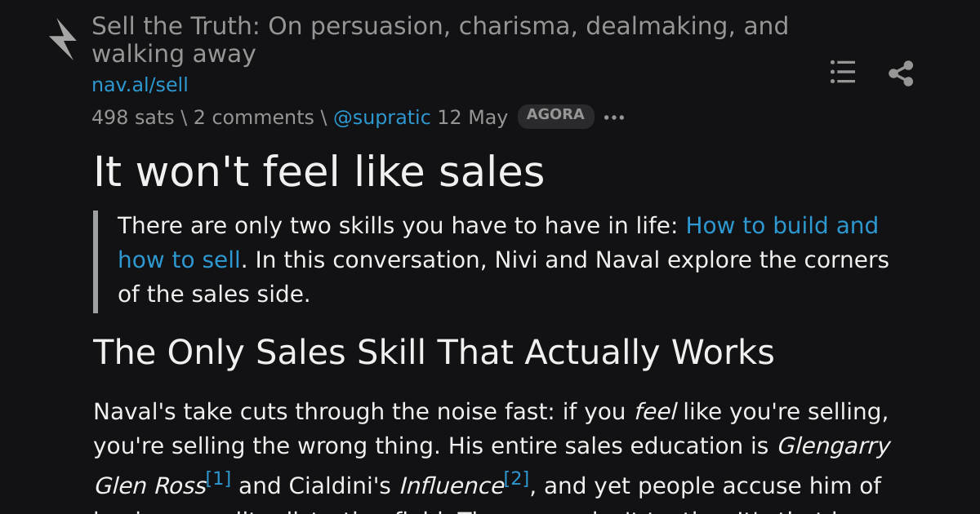The image size is (980, 514).
Task: Zap the post with the lightning bolt icon
Action: tap(63, 39)
